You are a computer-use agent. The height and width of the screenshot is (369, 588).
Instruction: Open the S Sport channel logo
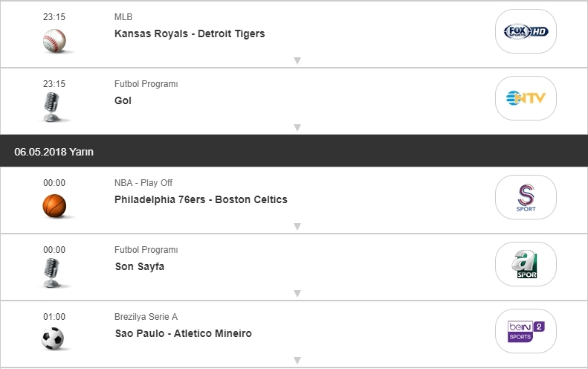(x=526, y=197)
